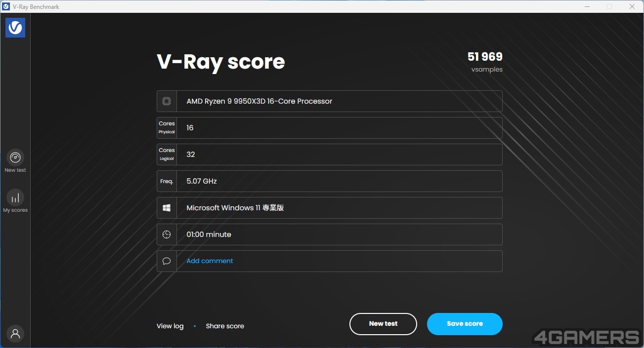Click the V-Ray Benchmark title bar icon
Viewport: 644px width, 348px height.
pos(6,6)
